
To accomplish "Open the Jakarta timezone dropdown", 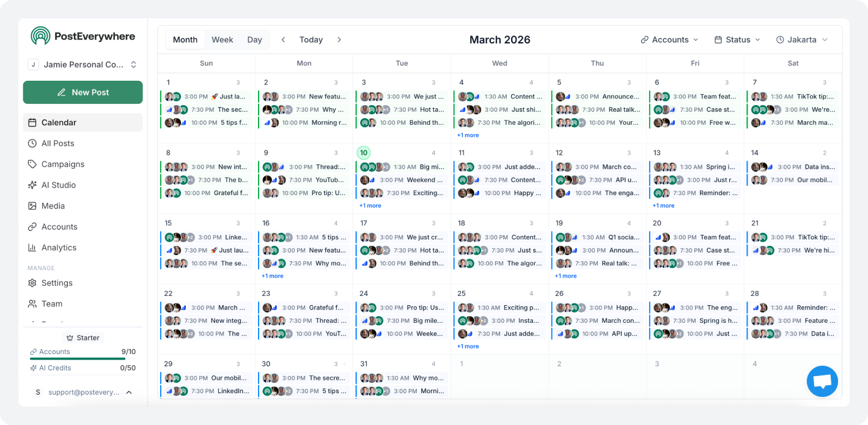I will click(x=802, y=40).
